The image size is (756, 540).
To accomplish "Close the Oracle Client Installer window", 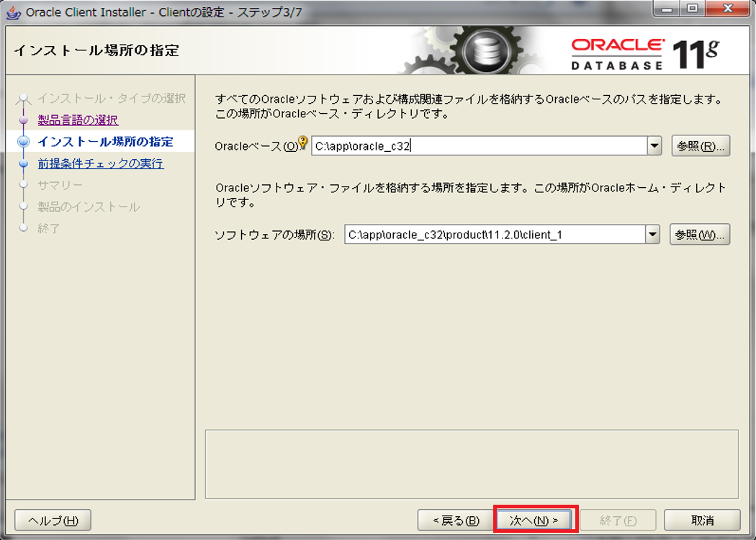I will click(x=728, y=8).
